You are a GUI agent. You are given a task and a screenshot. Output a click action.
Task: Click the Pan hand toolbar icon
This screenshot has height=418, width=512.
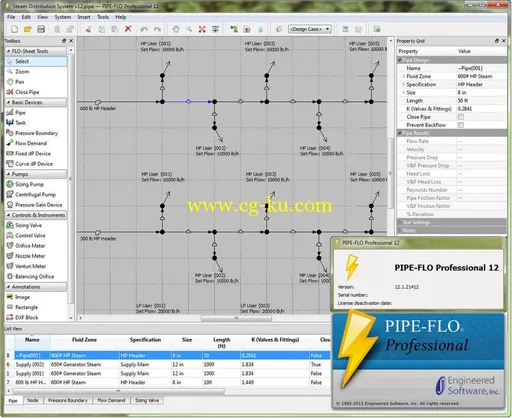click(x=176, y=29)
